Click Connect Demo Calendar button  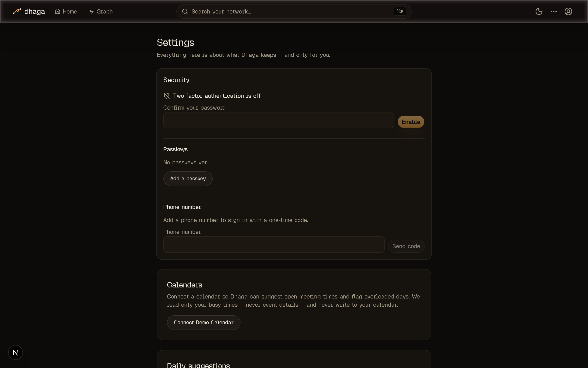(x=203, y=322)
